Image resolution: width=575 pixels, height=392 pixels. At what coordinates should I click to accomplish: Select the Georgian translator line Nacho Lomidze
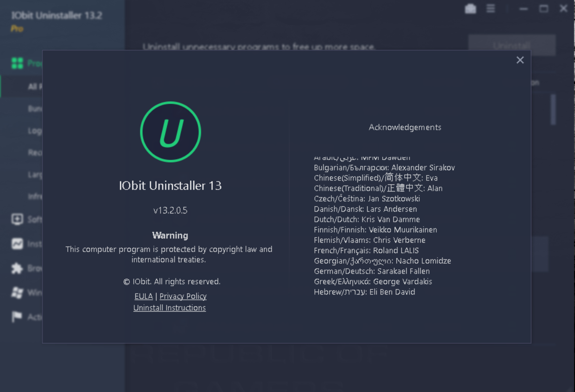pos(383,261)
